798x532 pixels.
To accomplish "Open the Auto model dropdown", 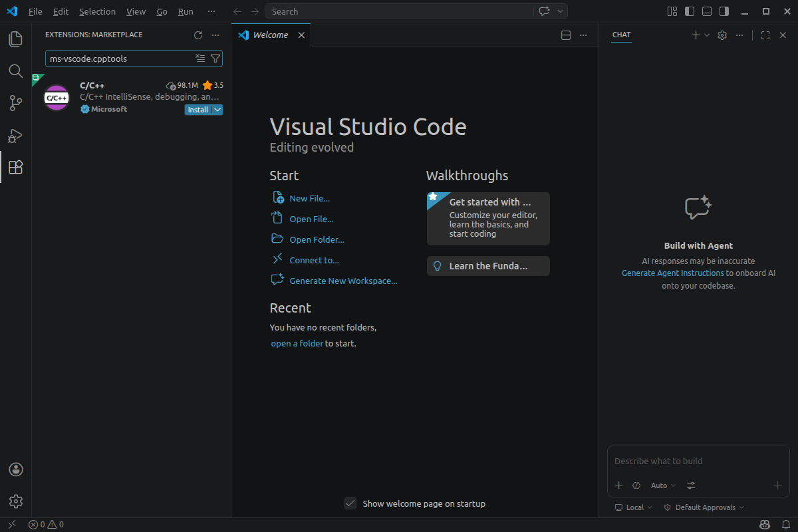I will (x=663, y=485).
